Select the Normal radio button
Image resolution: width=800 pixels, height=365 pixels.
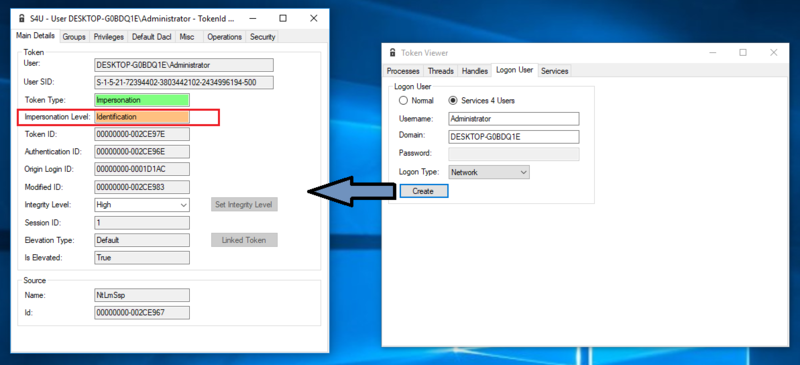[403, 101]
